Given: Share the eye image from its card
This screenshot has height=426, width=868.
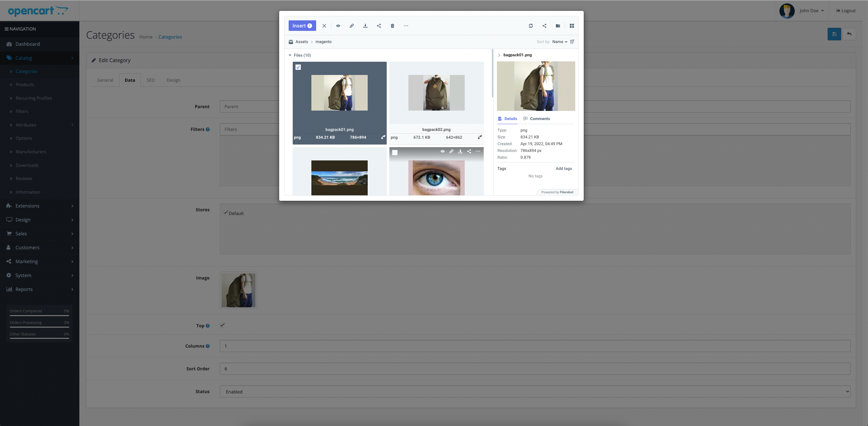Looking at the screenshot, I should [469, 151].
